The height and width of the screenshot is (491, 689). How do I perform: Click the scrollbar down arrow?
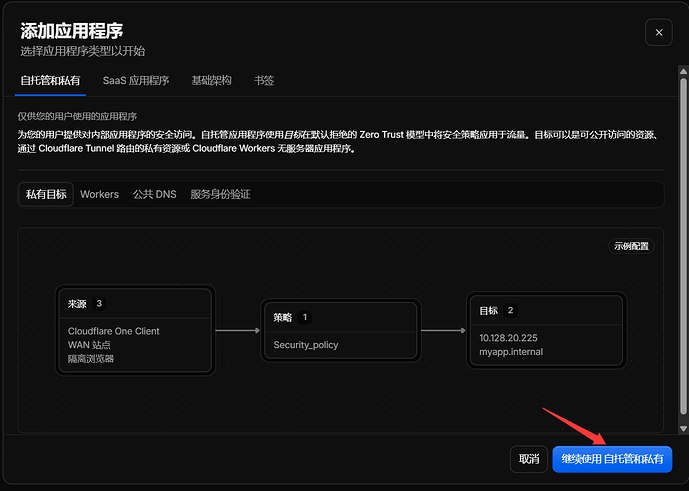click(x=683, y=429)
